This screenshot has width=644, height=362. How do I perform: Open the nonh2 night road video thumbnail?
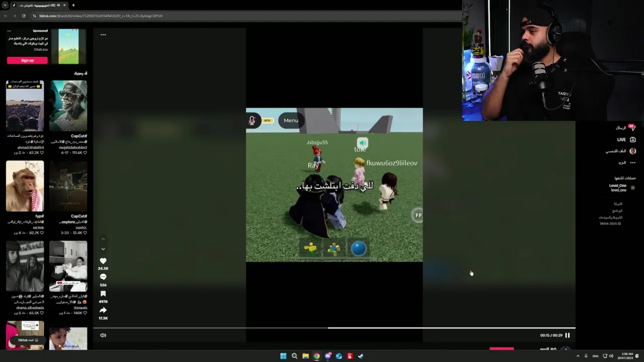[68, 186]
